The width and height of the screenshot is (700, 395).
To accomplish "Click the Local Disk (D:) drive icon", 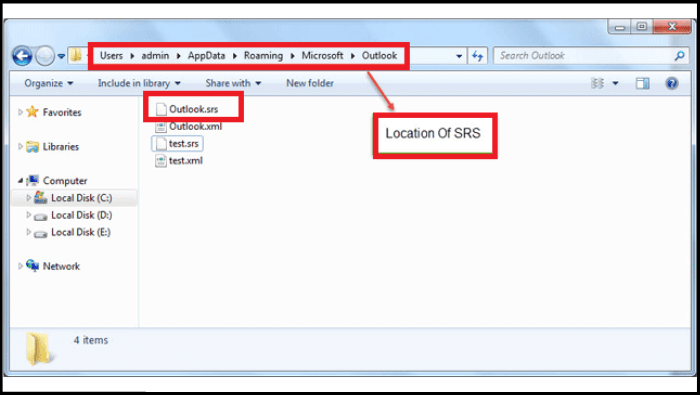I will click(x=41, y=216).
